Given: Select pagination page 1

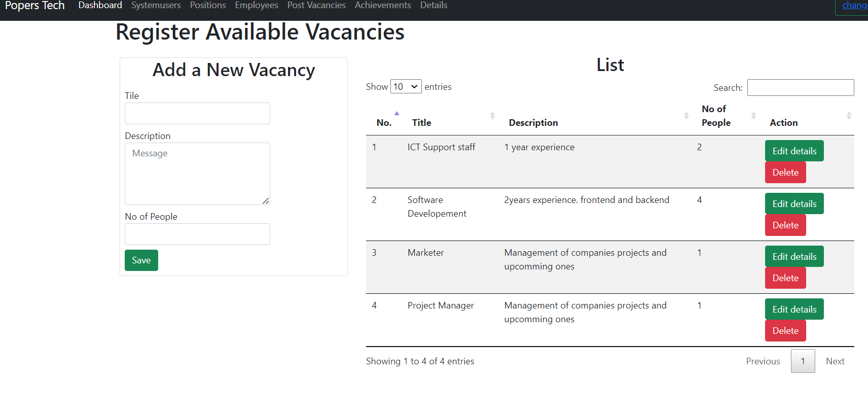Looking at the screenshot, I should 803,361.
